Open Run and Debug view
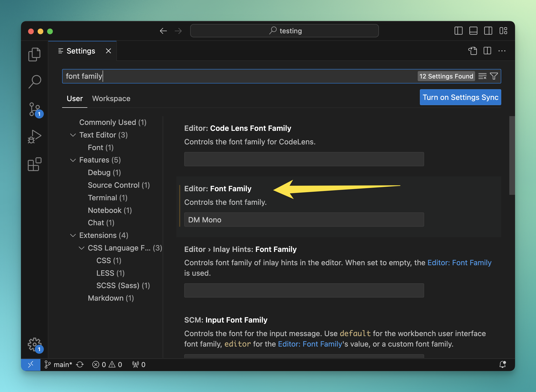 click(x=35, y=137)
